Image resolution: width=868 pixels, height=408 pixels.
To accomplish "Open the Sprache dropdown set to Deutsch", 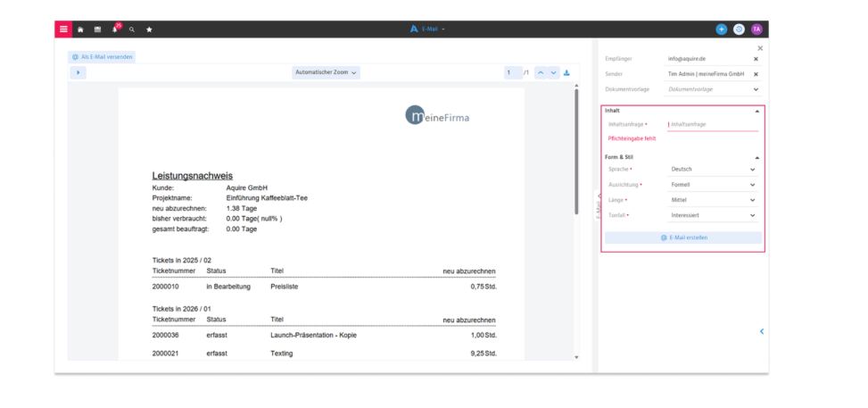I will click(713, 169).
